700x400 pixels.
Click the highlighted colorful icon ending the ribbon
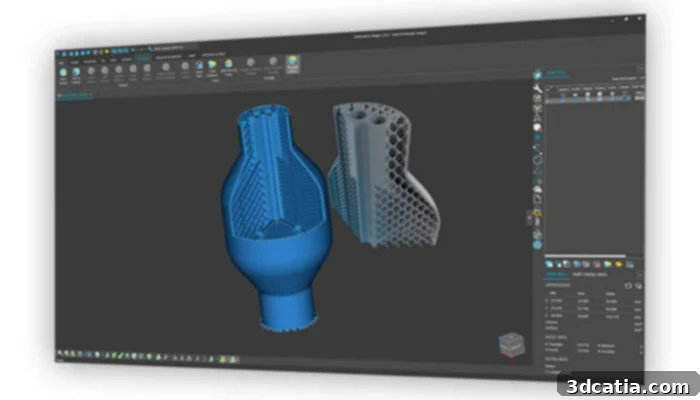pos(293,64)
